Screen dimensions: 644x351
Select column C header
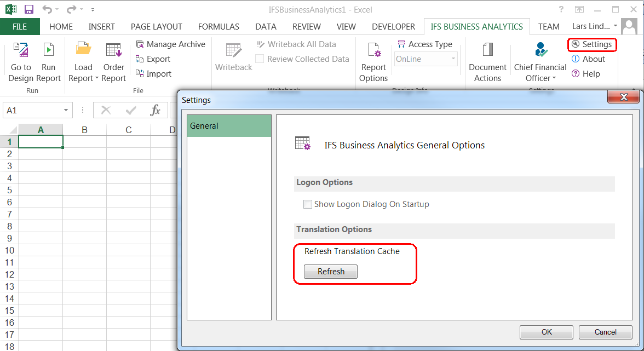point(129,130)
